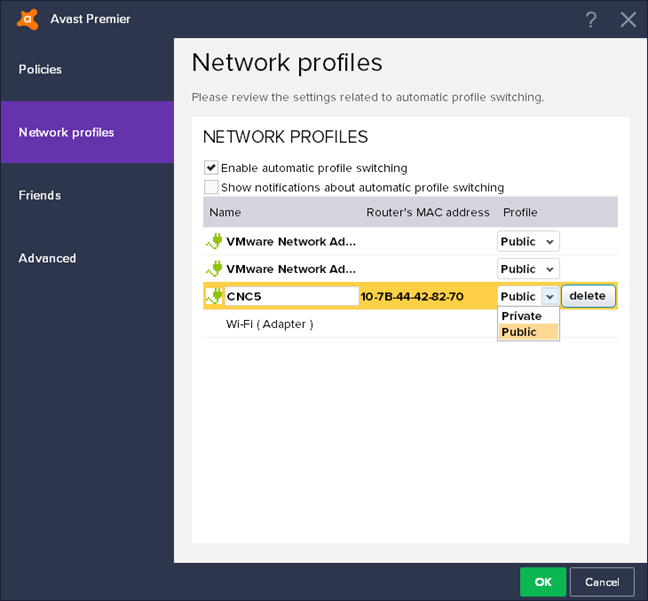Open the first VMware adapter's profile dropdown
648x601 pixels.
point(528,241)
